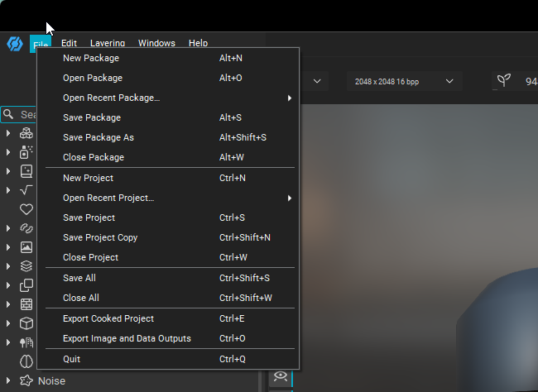Expand the Noise category tree item
538x392 pixels.
click(8, 381)
